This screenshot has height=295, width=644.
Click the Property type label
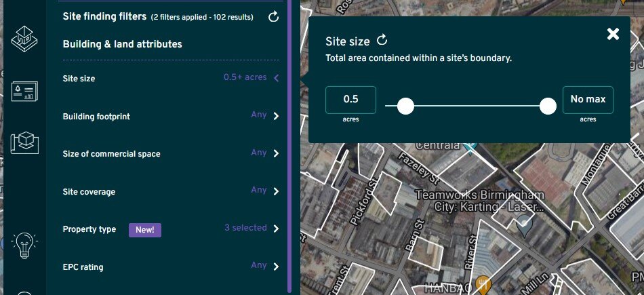(x=89, y=229)
